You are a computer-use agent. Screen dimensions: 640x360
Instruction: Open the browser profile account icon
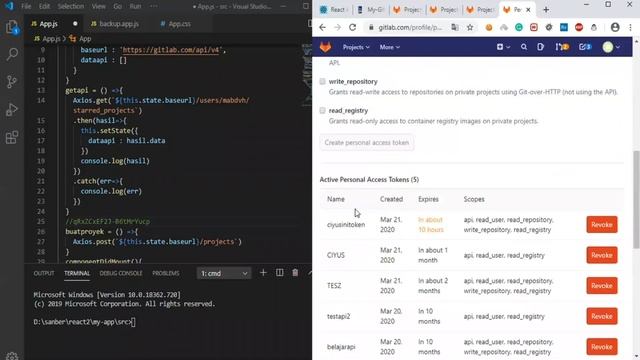pos(615,27)
